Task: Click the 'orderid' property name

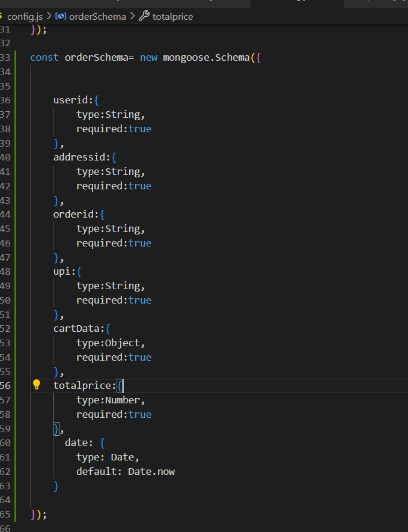Action: coord(73,214)
